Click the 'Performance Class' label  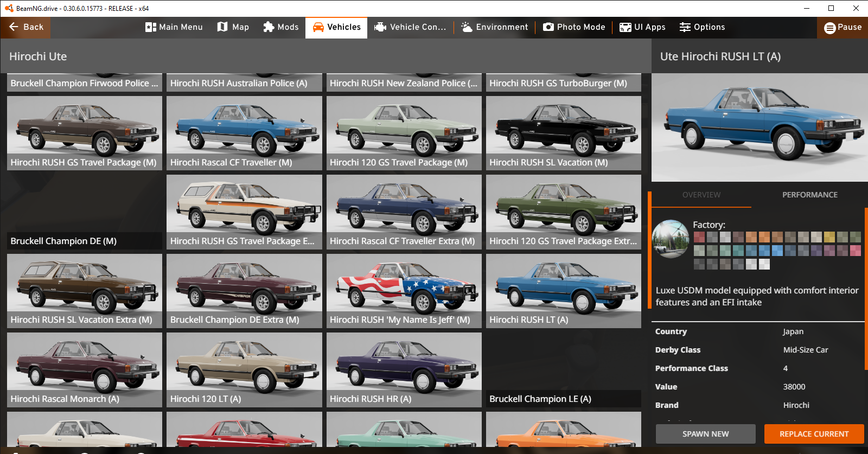pos(692,368)
